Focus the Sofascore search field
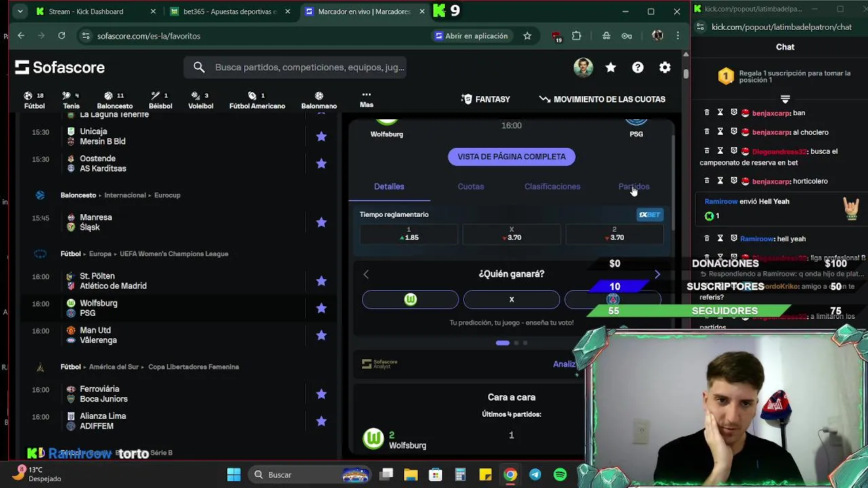 click(295, 67)
